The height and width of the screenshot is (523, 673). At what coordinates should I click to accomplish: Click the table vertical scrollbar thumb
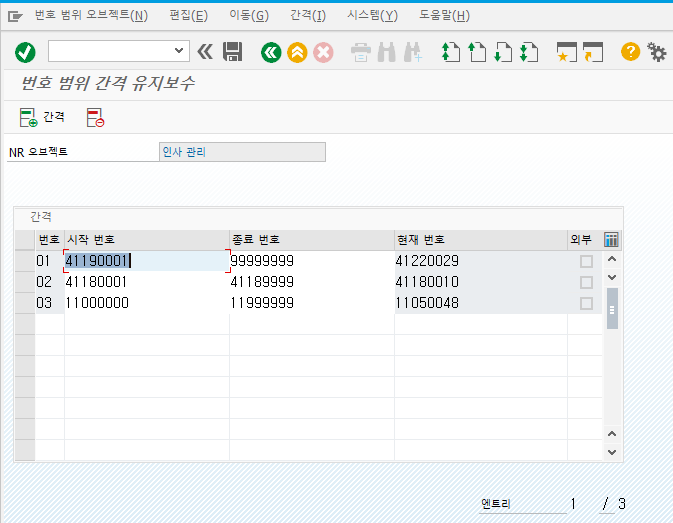pyautogui.click(x=612, y=308)
